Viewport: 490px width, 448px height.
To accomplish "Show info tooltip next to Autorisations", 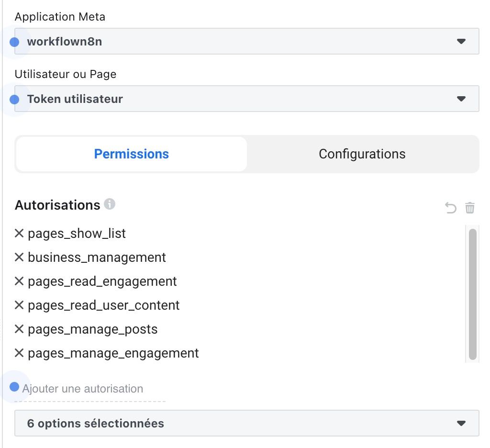I will 110,204.
